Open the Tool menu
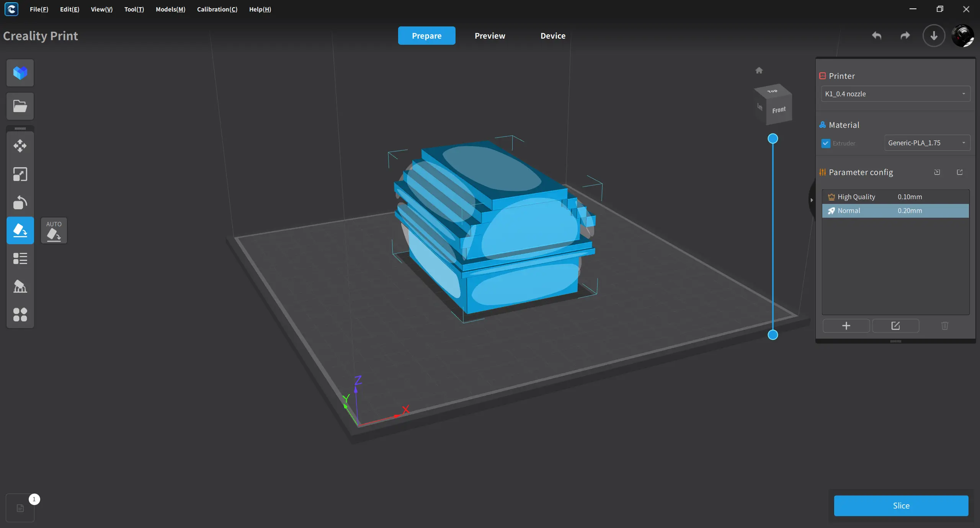This screenshot has height=528, width=980. pyautogui.click(x=134, y=9)
